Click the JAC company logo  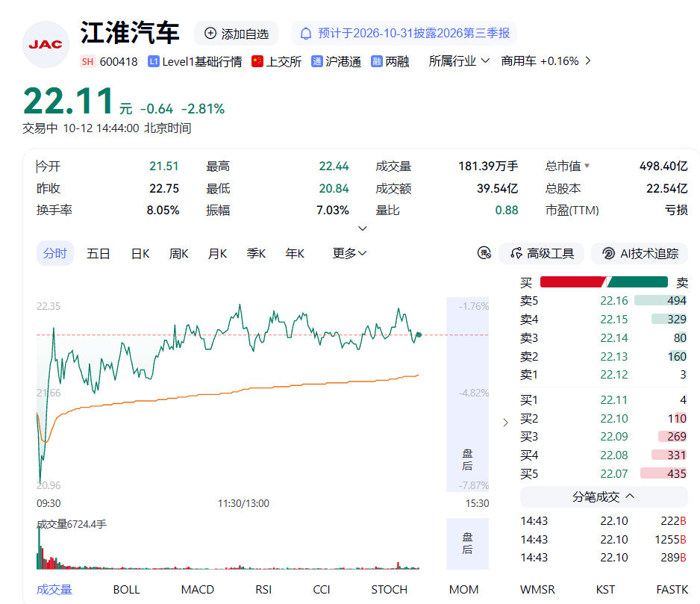click(46, 44)
